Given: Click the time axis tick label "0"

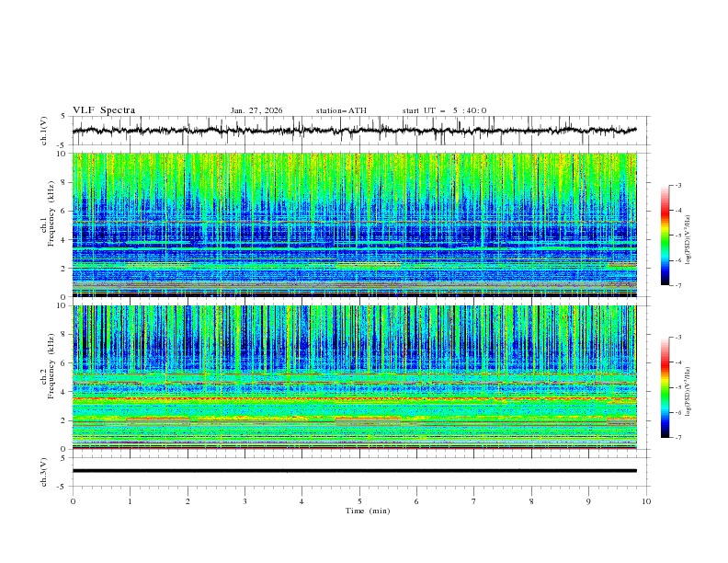Looking at the screenshot, I should coord(73,501).
